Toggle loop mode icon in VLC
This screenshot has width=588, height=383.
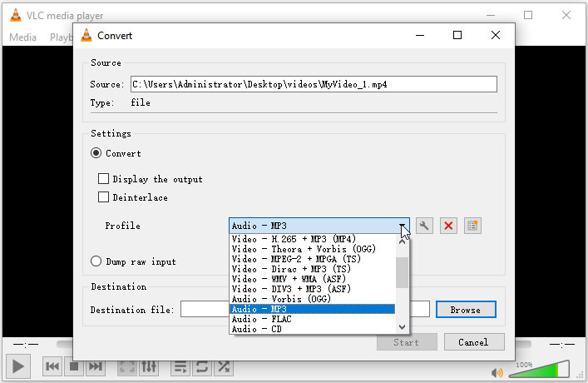click(202, 367)
